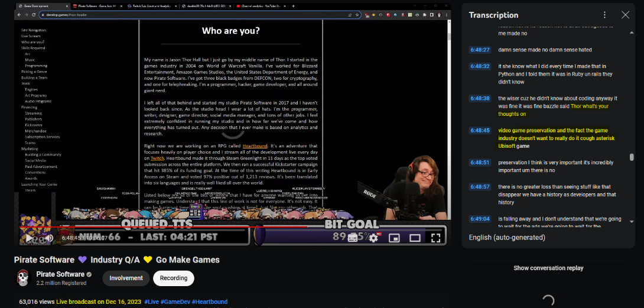The height and width of the screenshot is (308, 644).
Task: Mute the video with the speaker icon
Action: (49, 238)
